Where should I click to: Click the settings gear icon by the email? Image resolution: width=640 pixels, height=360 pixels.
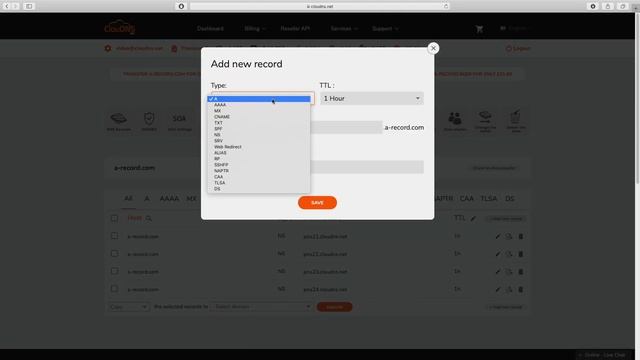(108, 48)
